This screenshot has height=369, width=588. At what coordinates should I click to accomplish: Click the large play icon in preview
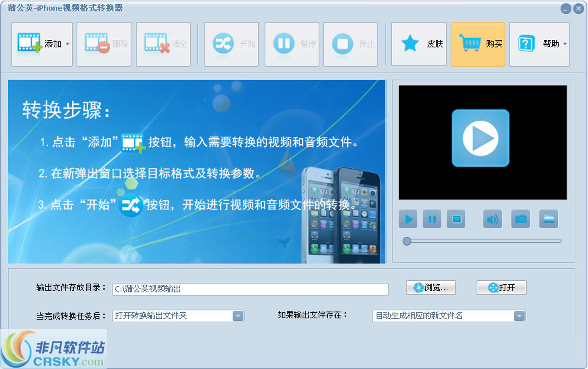481,138
